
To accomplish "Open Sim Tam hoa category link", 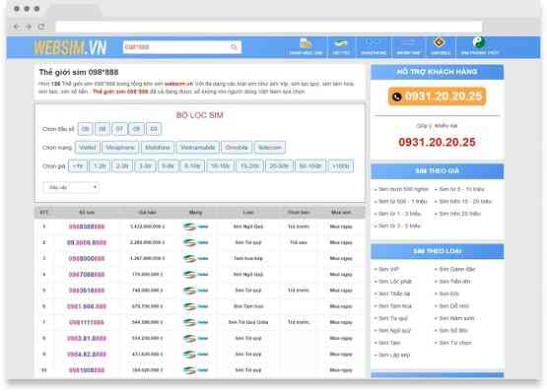I will [x=395, y=306].
